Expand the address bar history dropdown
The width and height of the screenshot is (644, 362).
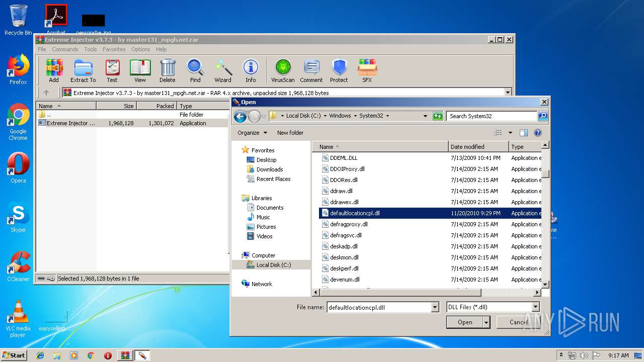[426, 116]
